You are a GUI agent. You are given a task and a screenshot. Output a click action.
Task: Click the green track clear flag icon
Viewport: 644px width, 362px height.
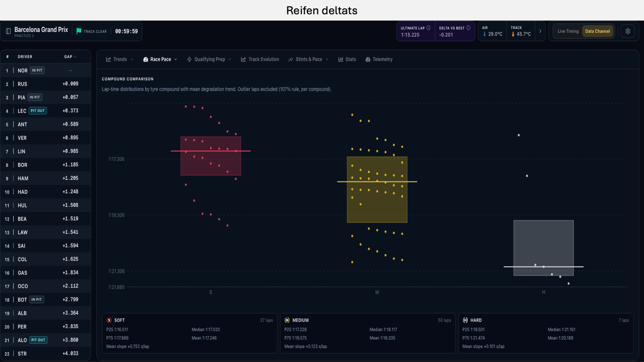[79, 31]
